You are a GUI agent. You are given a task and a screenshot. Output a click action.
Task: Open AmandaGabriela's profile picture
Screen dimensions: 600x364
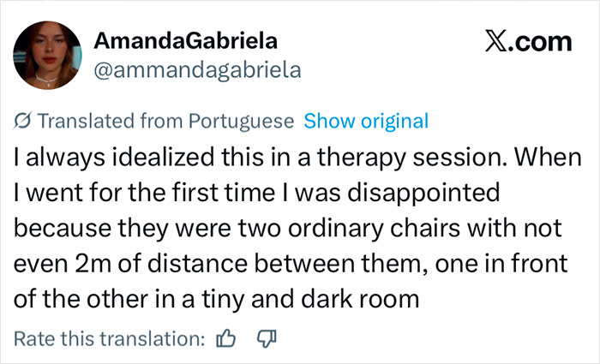pos(46,51)
